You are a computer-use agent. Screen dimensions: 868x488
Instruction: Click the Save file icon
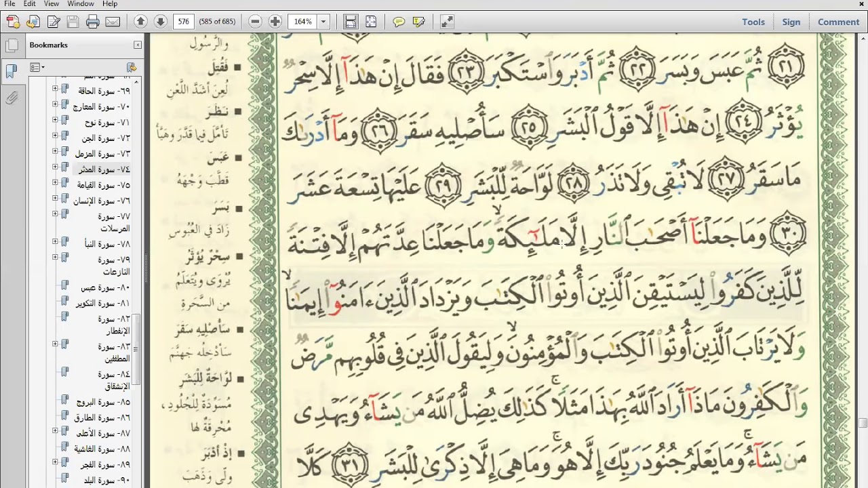(x=73, y=22)
